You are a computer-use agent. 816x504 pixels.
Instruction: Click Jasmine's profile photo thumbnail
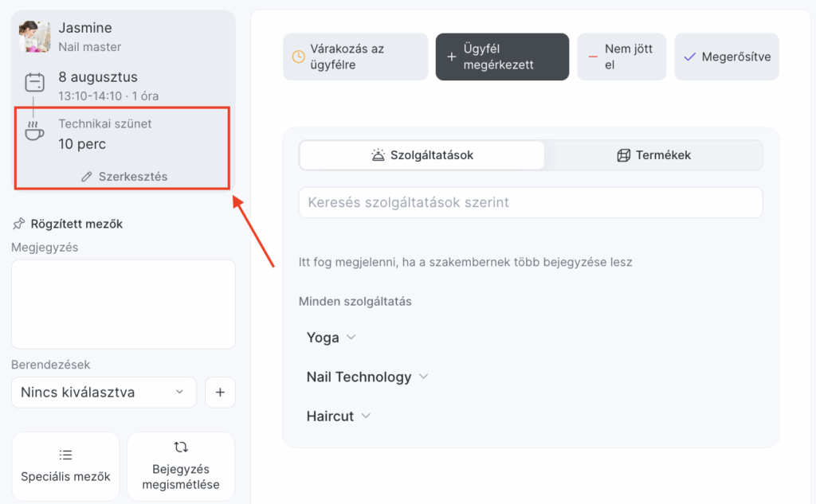click(x=34, y=37)
